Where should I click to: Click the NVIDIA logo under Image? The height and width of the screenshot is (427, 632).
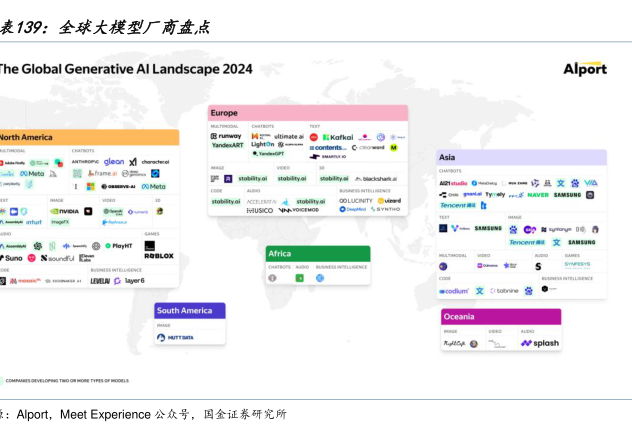(65, 211)
